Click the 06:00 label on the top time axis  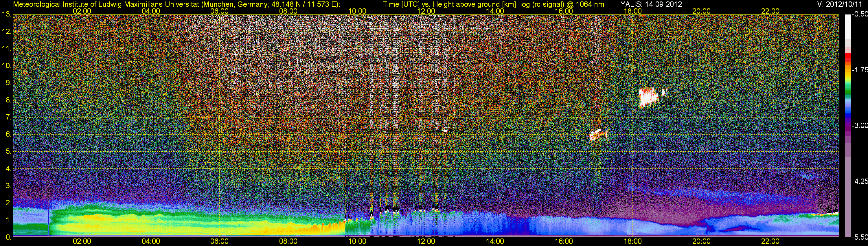tap(219, 11)
